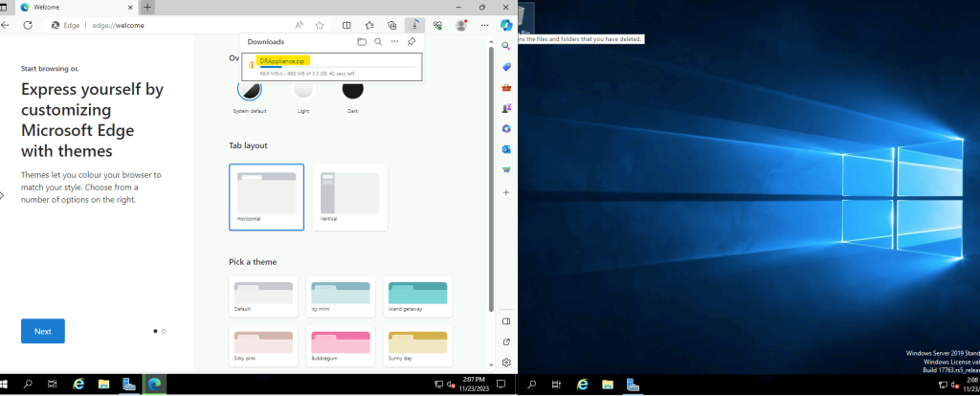Screen dimensions: 980x396
Task: Open Favorites list in Edge toolbar
Action: [369, 26]
